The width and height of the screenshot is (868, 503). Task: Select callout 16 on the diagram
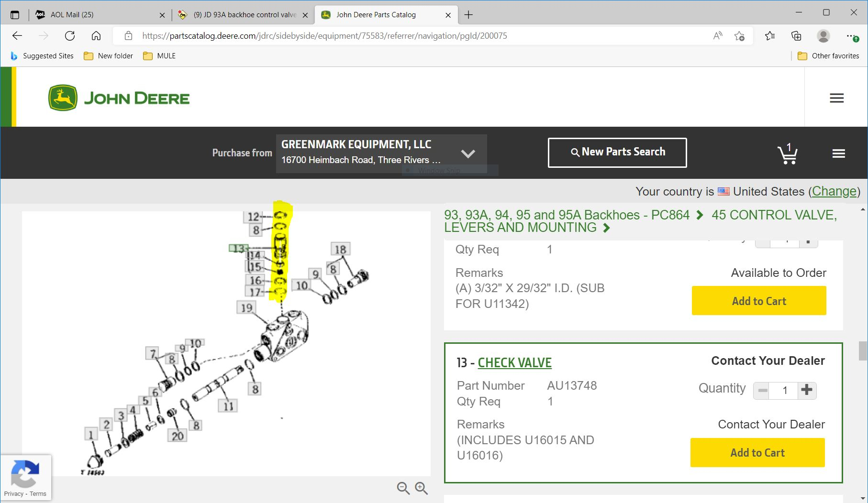(x=255, y=280)
